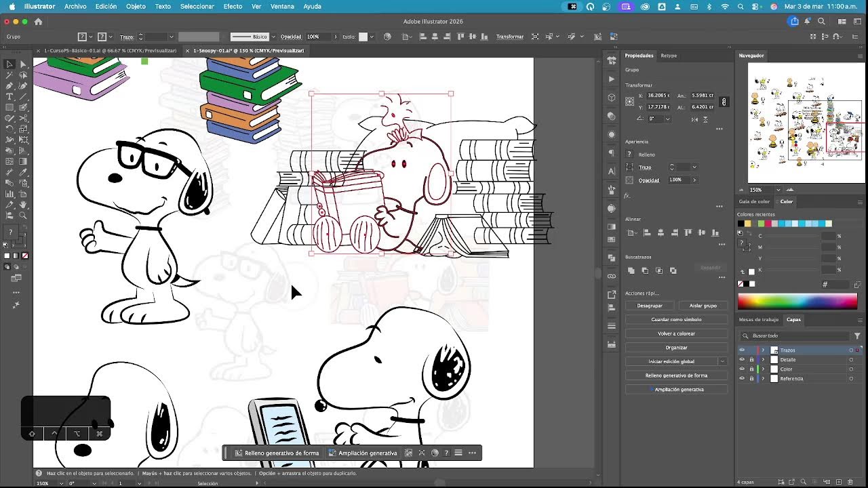868x488 pixels.
Task: Click Relleno generativo de forma in Properties
Action: (676, 375)
